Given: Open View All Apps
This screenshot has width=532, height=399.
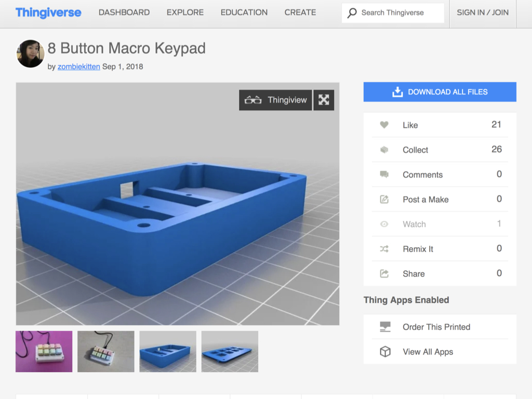Looking at the screenshot, I should pos(440,352).
